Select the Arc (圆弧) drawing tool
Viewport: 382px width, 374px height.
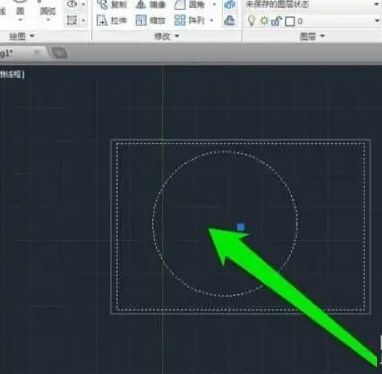coord(48,12)
